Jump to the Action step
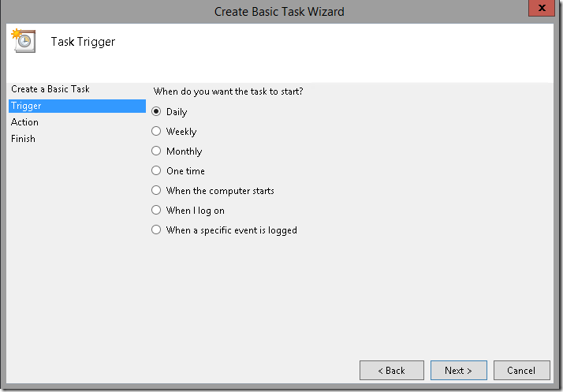 pyautogui.click(x=24, y=122)
